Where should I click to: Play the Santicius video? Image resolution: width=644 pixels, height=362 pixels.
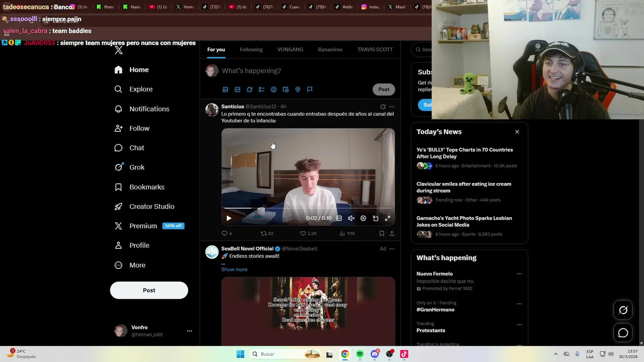click(229, 218)
